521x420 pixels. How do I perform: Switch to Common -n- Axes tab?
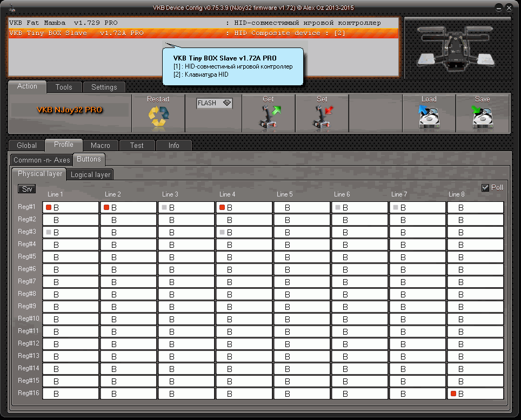pos(42,160)
